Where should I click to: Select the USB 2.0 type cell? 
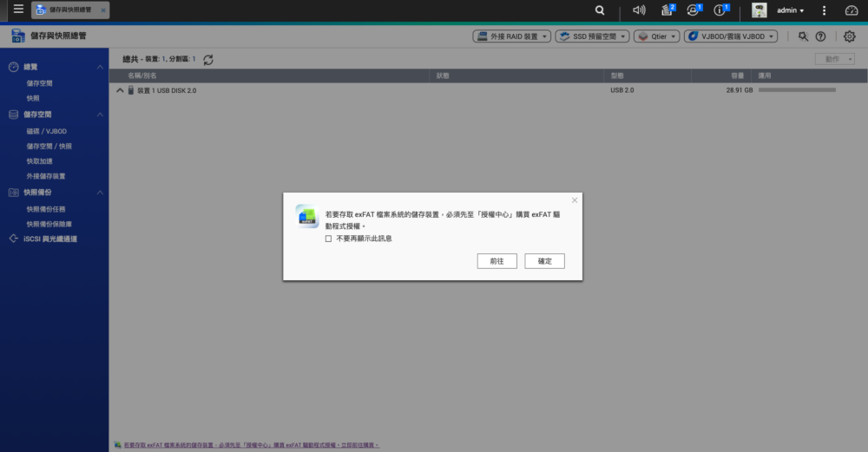(622, 90)
